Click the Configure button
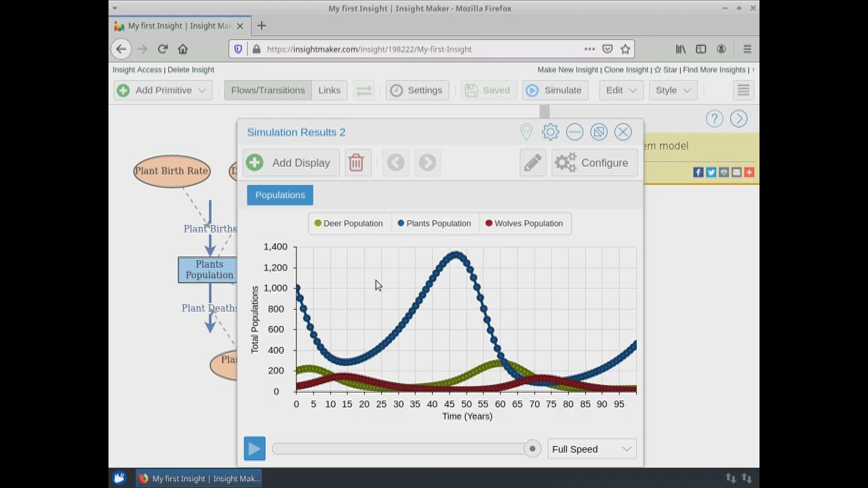This screenshot has height=488, width=868. (595, 163)
